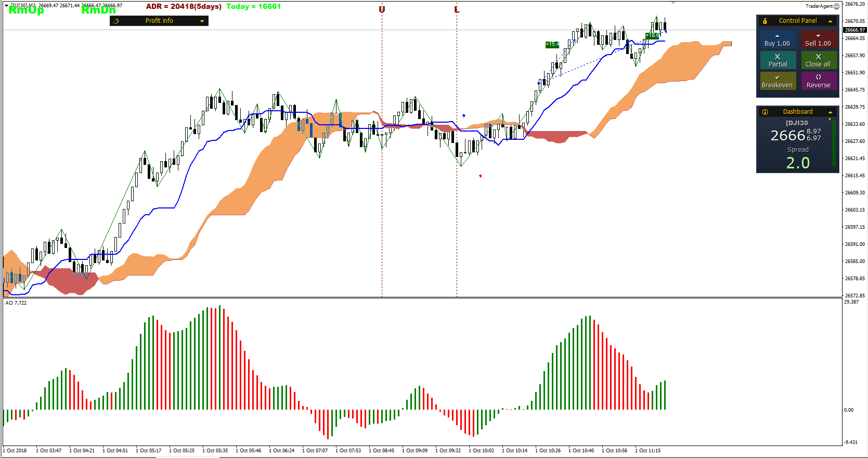Screen dimensions: 868x458
Task: Click the Profit info wallet icon
Action: tap(116, 21)
